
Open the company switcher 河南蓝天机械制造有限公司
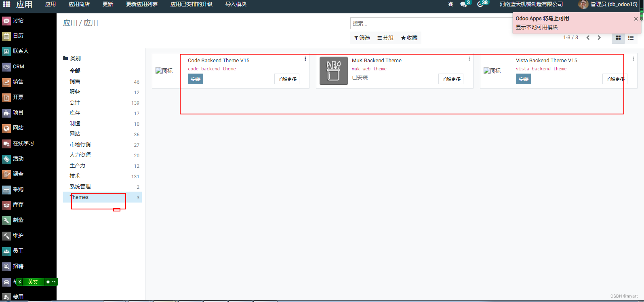pos(531,4)
